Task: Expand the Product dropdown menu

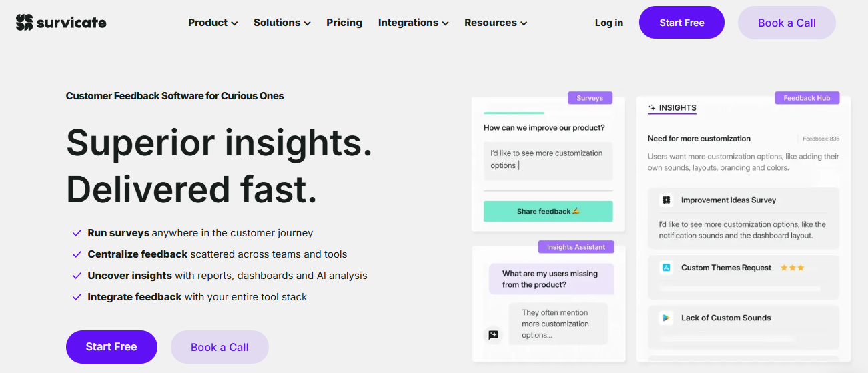Action: coord(213,23)
